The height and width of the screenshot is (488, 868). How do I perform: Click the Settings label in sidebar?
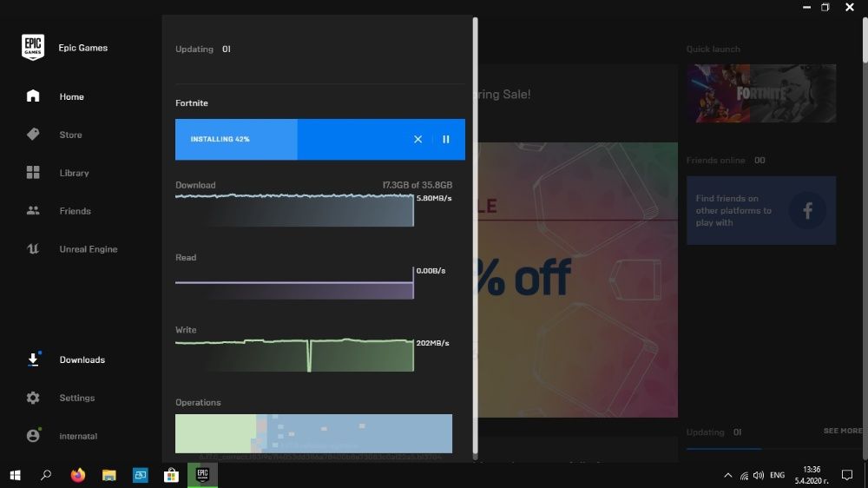click(77, 398)
